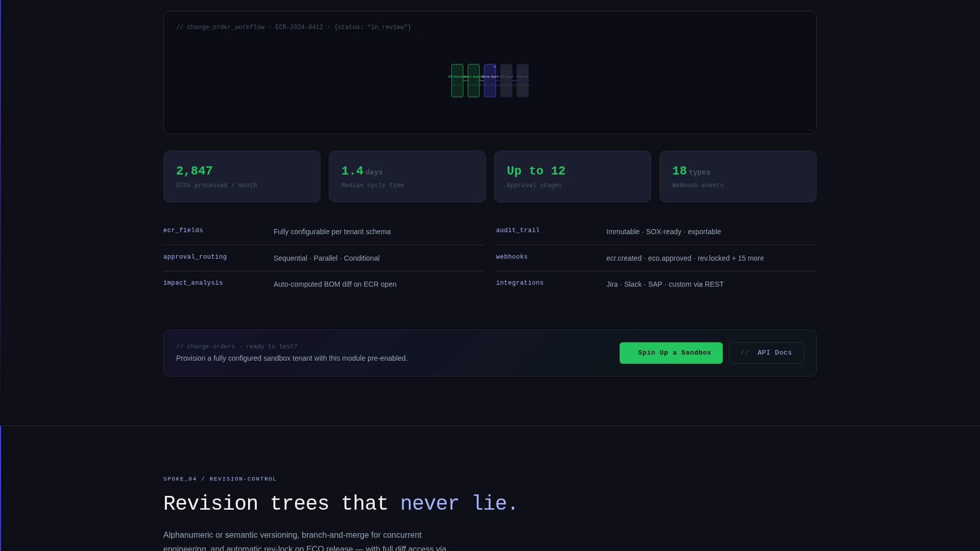Click the change_order_workflow header comment
The image size is (980, 551).
[x=293, y=27]
